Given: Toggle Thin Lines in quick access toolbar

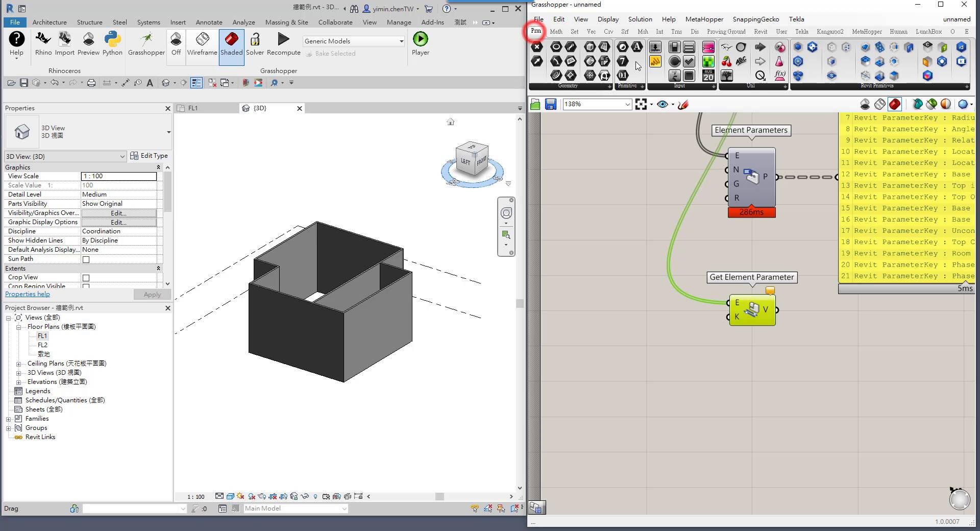Looking at the screenshot, I should (x=197, y=83).
